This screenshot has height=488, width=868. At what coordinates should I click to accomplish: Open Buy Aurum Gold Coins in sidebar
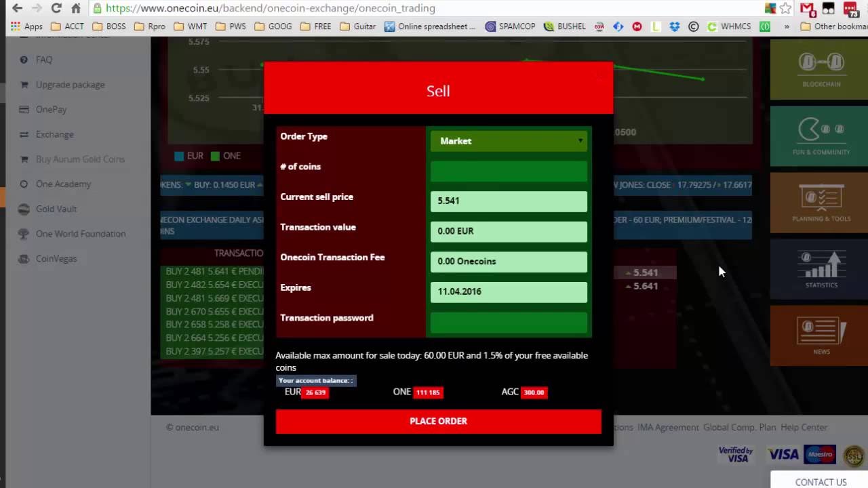click(81, 159)
